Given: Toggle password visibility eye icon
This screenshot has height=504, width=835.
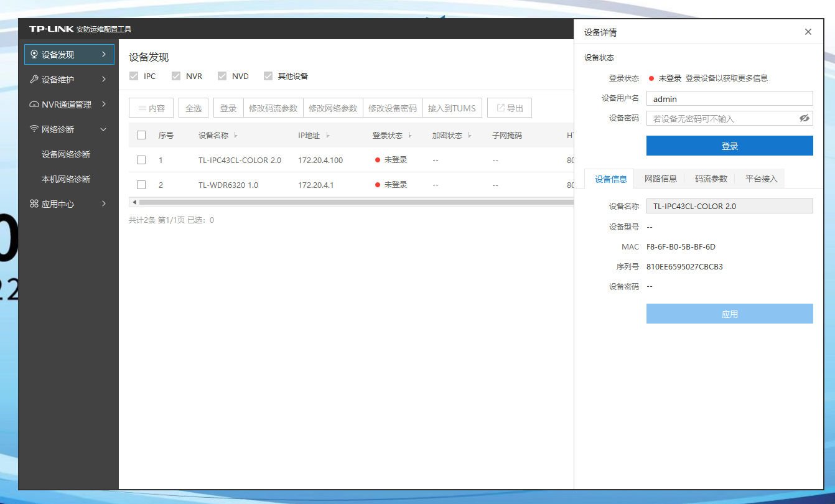Looking at the screenshot, I should coord(805,118).
